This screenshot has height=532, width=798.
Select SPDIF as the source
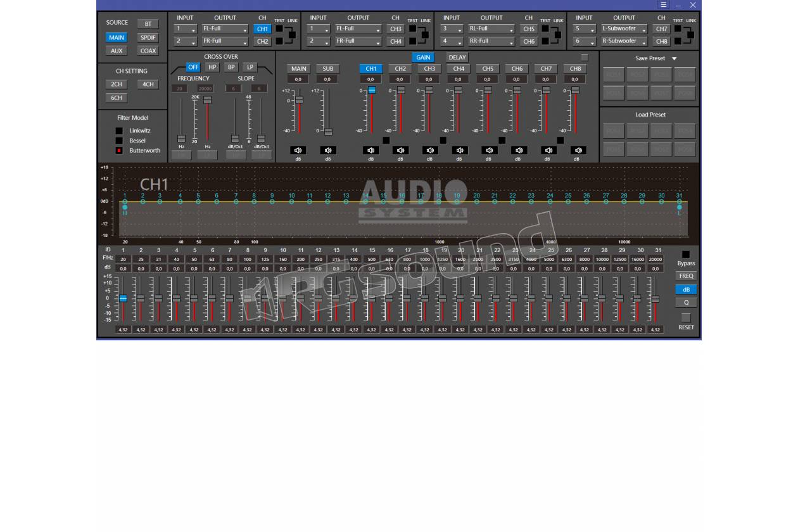tap(148, 37)
